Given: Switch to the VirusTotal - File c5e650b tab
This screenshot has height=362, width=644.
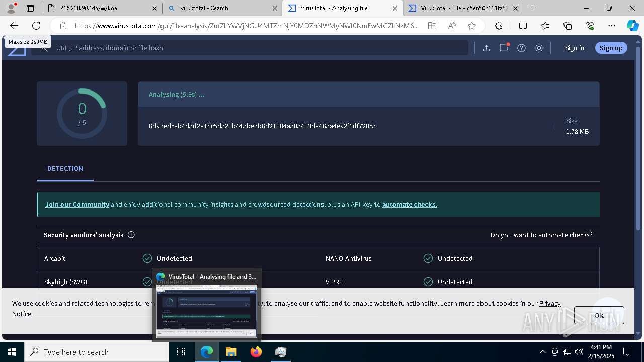Looking at the screenshot, I should (x=463, y=8).
